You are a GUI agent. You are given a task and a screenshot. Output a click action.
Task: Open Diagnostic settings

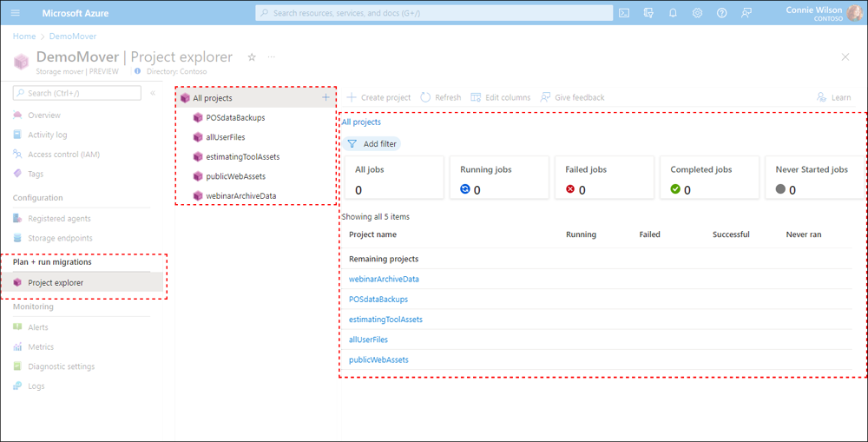click(61, 366)
